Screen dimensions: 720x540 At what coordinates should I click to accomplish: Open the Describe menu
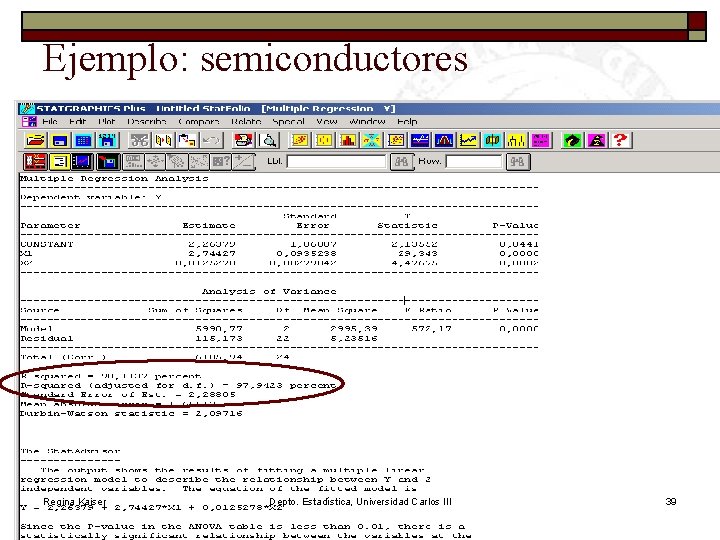(146, 122)
